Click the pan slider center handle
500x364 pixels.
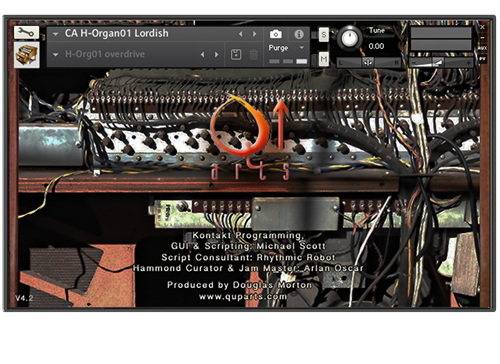pos(368,62)
